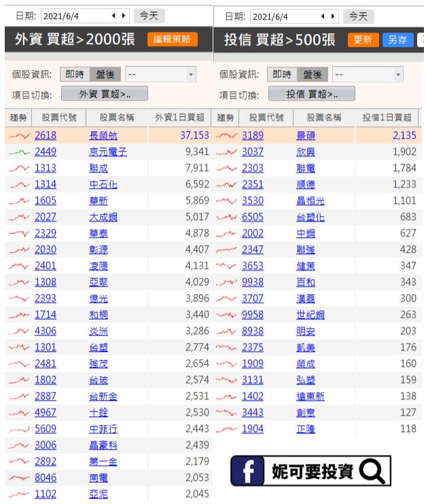Go to previous date in left panel
This screenshot has width=426, height=504.
(113, 16)
